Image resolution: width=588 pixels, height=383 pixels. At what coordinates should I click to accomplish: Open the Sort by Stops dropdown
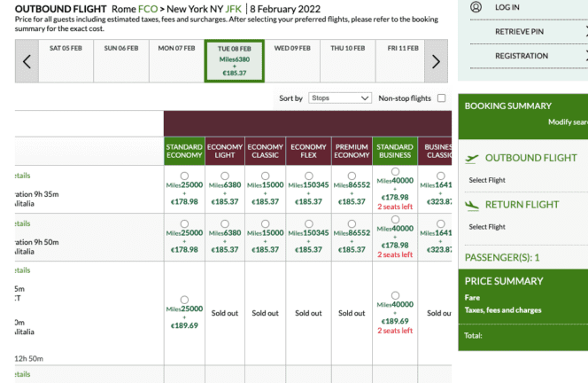(x=340, y=98)
